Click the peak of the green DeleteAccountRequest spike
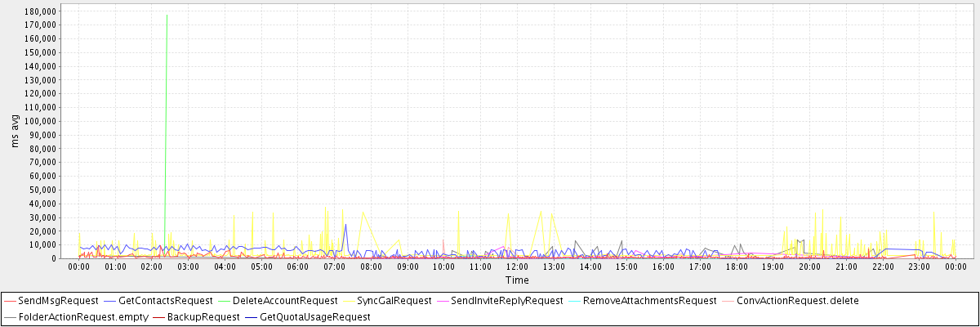The width and height of the screenshot is (980, 327). [x=167, y=15]
